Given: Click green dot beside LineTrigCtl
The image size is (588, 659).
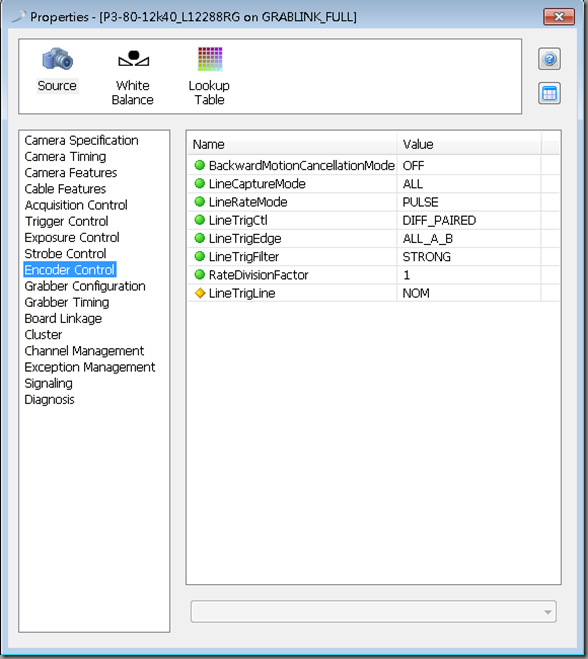Looking at the screenshot, I should [200, 220].
